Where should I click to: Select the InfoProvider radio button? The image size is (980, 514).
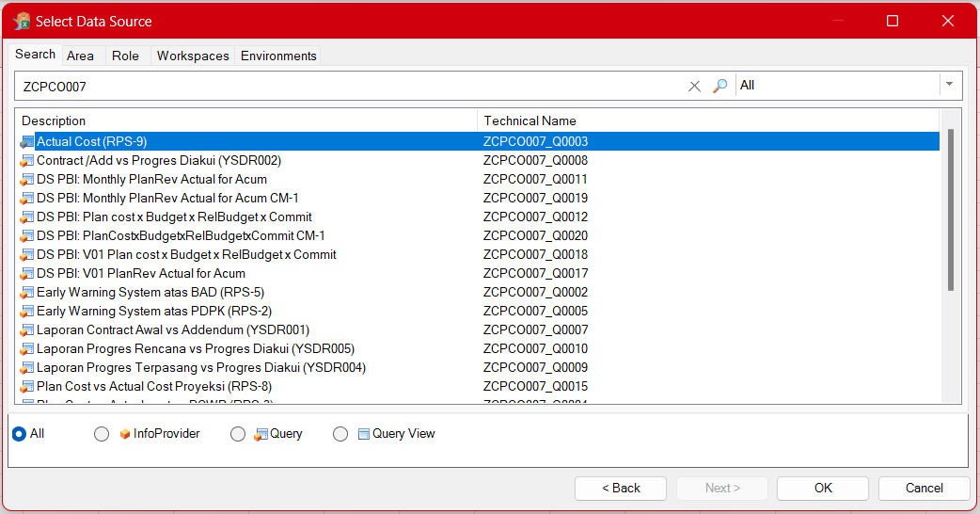pyautogui.click(x=102, y=434)
